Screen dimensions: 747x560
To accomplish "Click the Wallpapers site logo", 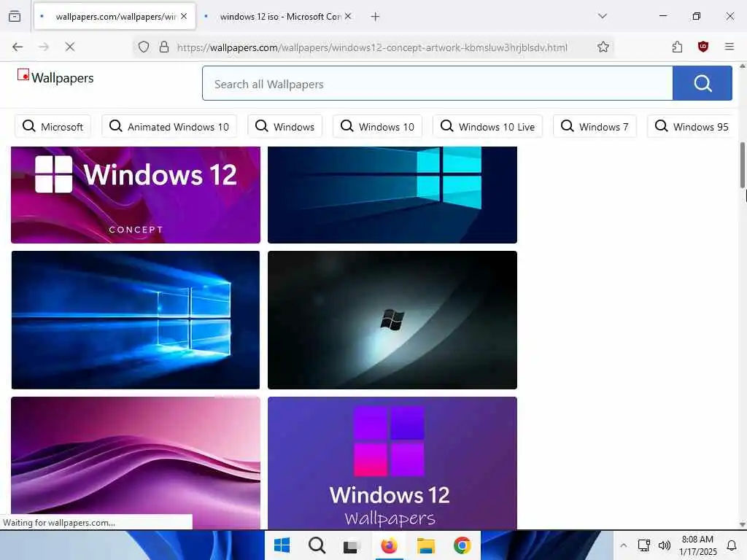I will [x=55, y=77].
